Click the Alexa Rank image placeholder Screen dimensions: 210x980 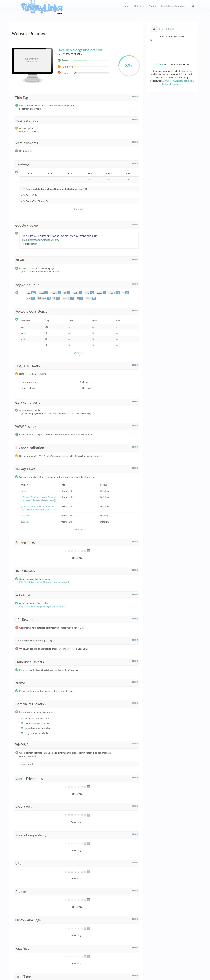coord(172,50)
